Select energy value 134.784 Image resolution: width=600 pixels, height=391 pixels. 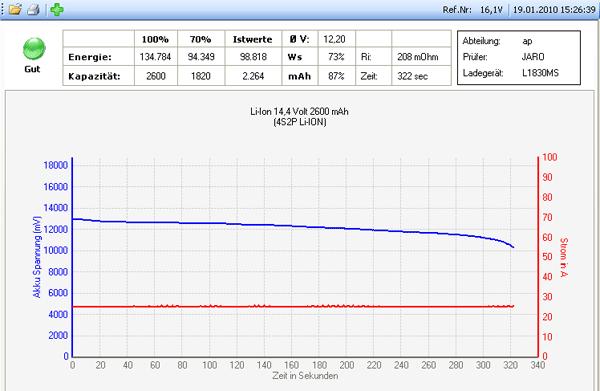click(155, 57)
